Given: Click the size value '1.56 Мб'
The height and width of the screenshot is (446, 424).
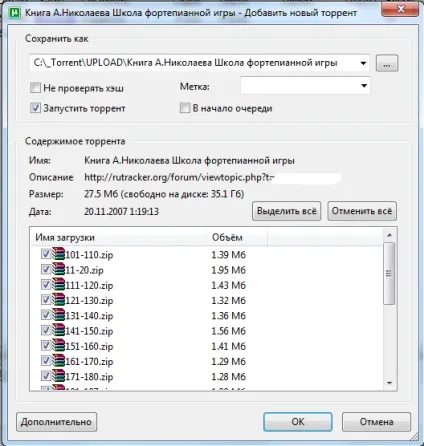Looking at the screenshot, I should coord(229,331).
